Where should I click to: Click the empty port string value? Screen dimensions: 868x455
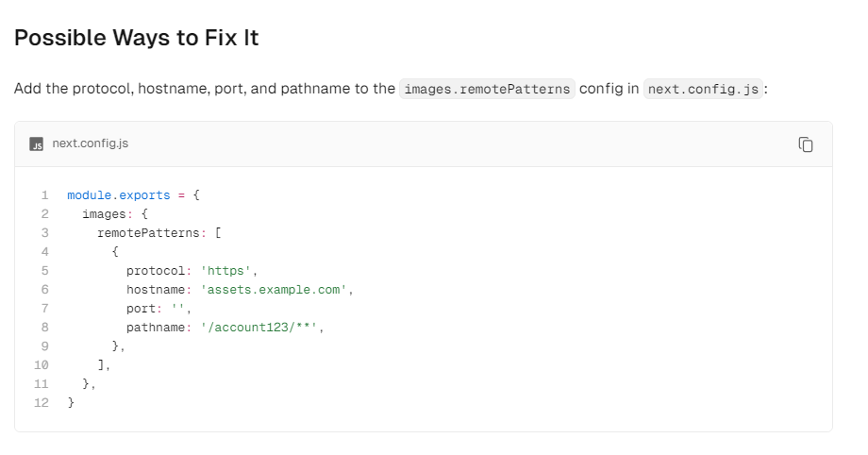coord(178,308)
